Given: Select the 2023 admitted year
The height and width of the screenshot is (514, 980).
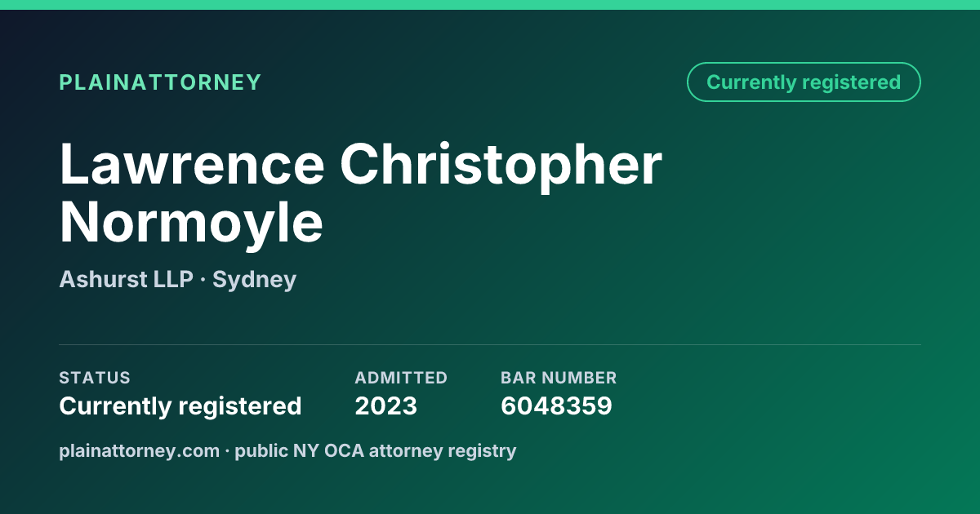Looking at the screenshot, I should [385, 405].
